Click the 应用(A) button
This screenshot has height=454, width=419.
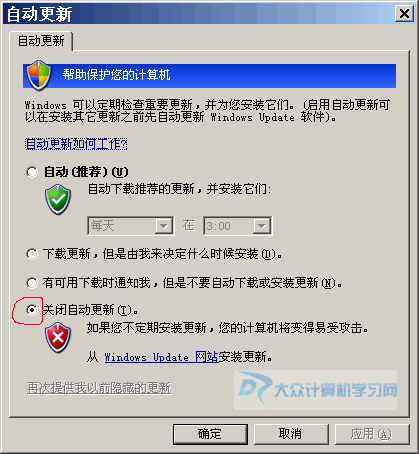[372, 434]
